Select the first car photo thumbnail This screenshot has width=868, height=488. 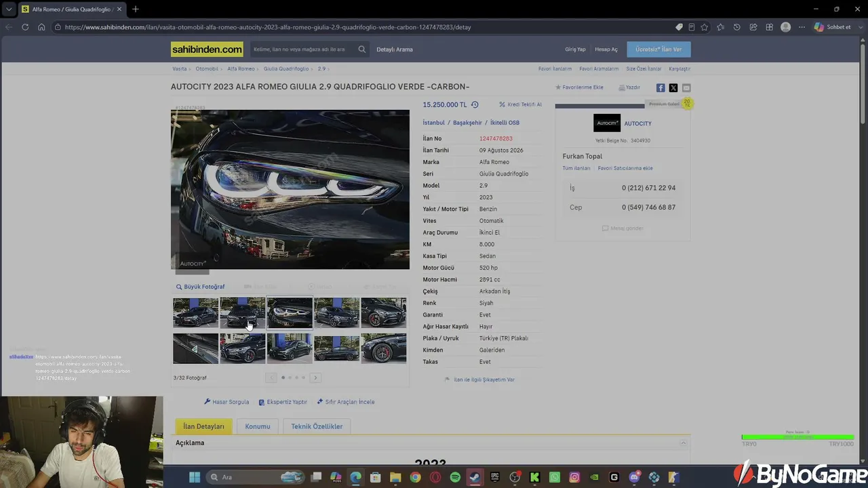[x=196, y=312]
